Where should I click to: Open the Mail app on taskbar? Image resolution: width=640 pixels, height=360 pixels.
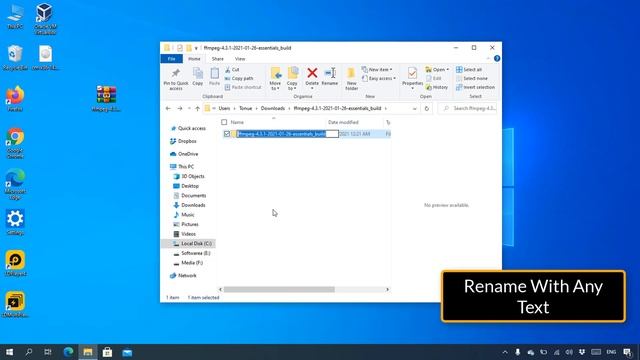[x=127, y=352]
